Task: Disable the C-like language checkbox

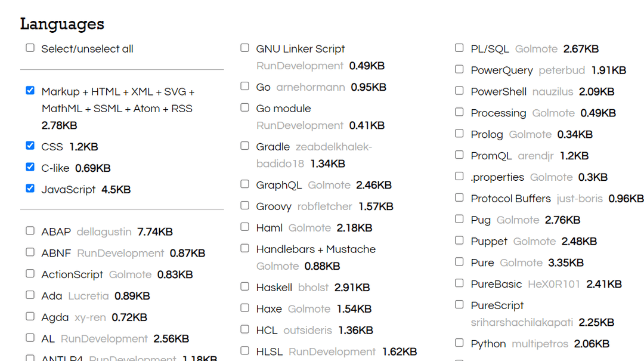Action: click(30, 167)
